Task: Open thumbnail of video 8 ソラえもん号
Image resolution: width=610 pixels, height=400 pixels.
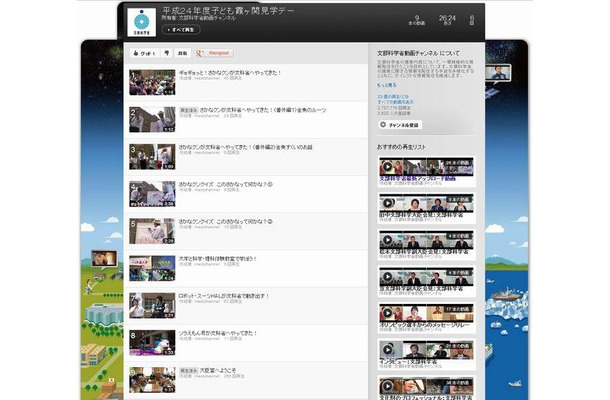Action: coord(152,343)
